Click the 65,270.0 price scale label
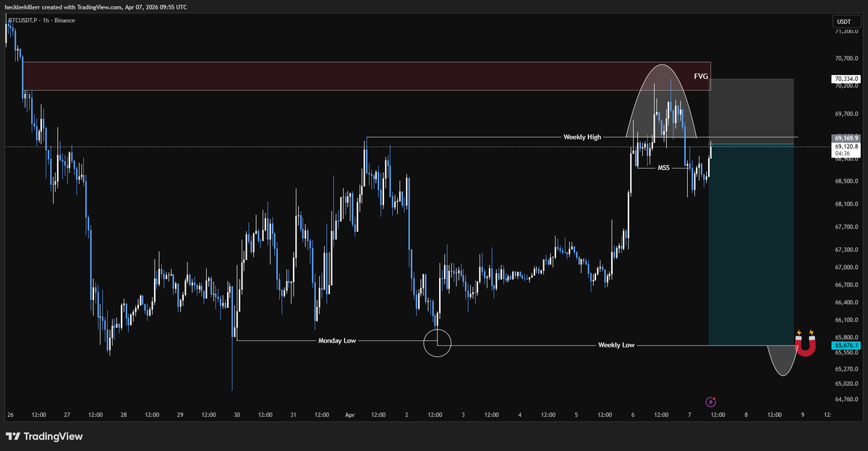The image size is (868, 451). tap(846, 368)
